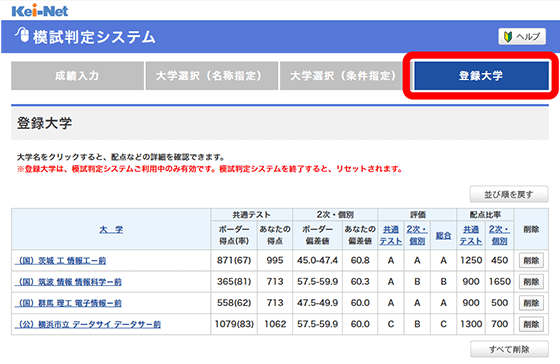Click the 並び順を戻す button

[x=509, y=194]
